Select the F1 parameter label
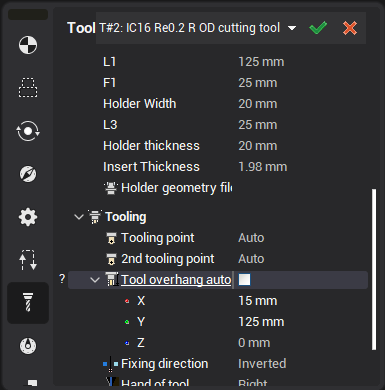This screenshot has height=390, width=385. (x=110, y=83)
